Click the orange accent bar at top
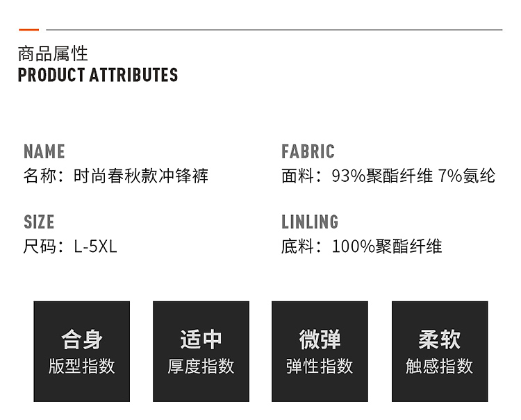 [28, 30]
